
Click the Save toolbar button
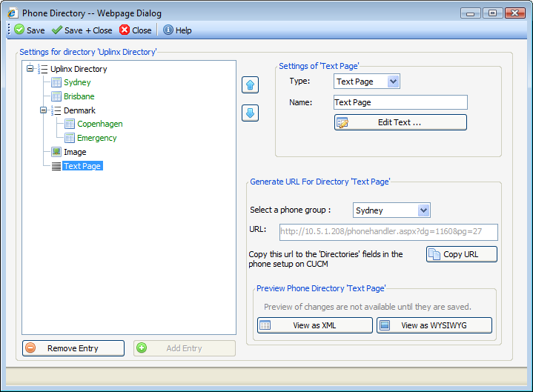coord(29,30)
